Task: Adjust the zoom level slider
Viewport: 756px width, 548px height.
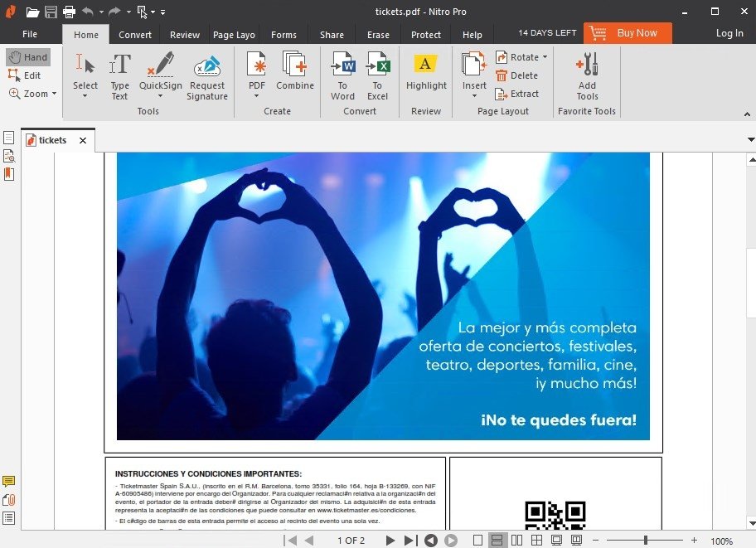Action: coord(645,541)
